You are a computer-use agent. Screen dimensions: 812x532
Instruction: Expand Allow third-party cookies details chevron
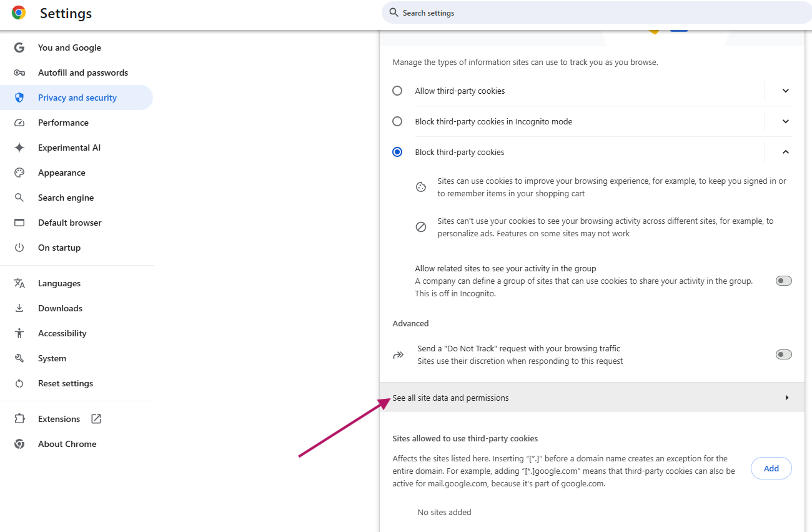786,91
